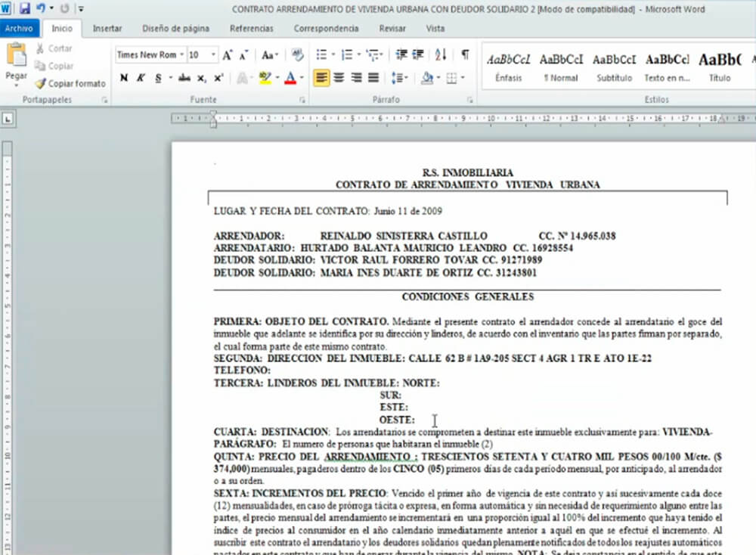Expand the font size dropdown
This screenshot has height=555, width=756.
(x=214, y=55)
